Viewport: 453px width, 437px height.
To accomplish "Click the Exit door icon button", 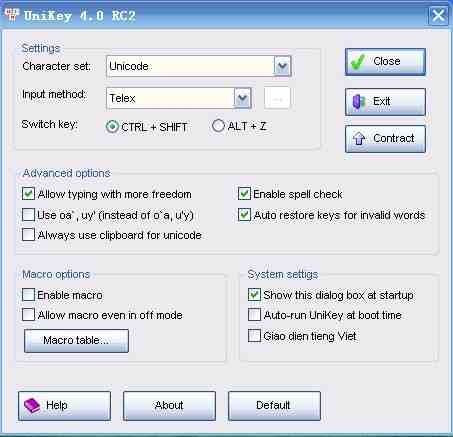I will pyautogui.click(x=385, y=102).
